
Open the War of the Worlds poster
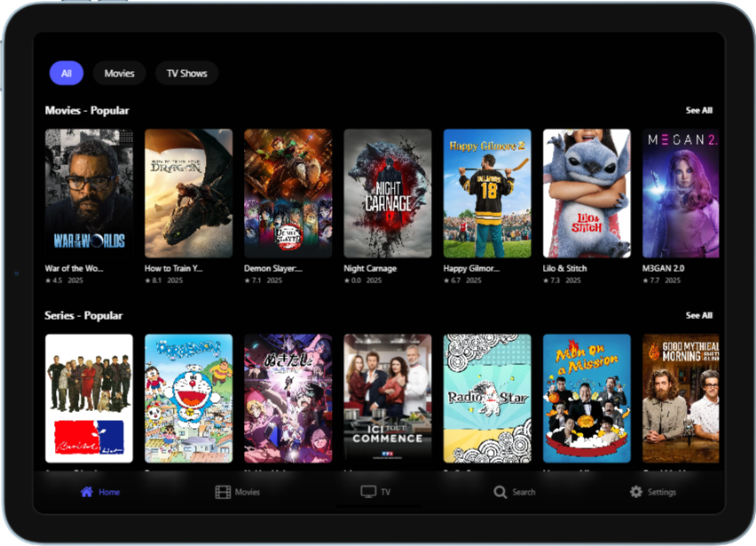(x=90, y=194)
